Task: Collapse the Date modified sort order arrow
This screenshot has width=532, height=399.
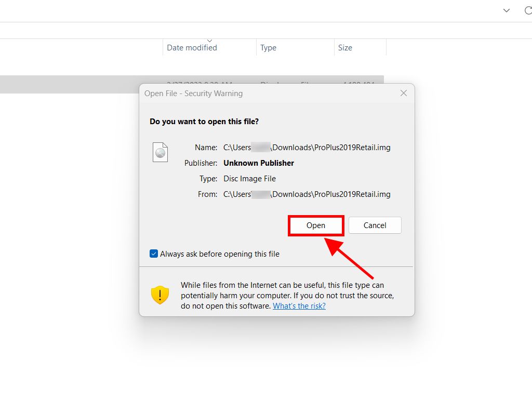Action: click(209, 40)
